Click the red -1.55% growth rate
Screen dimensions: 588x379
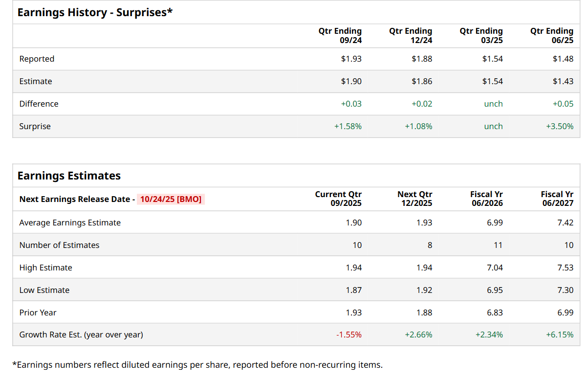pos(348,334)
